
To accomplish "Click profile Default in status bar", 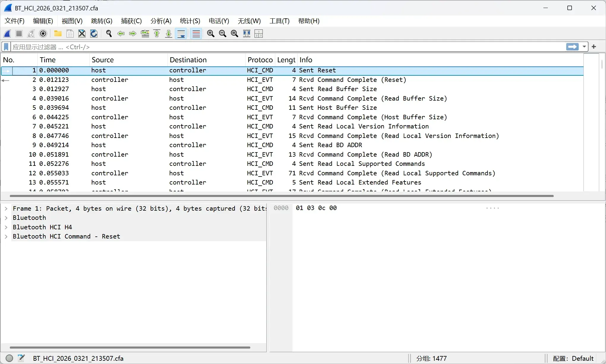I will 573,358.
